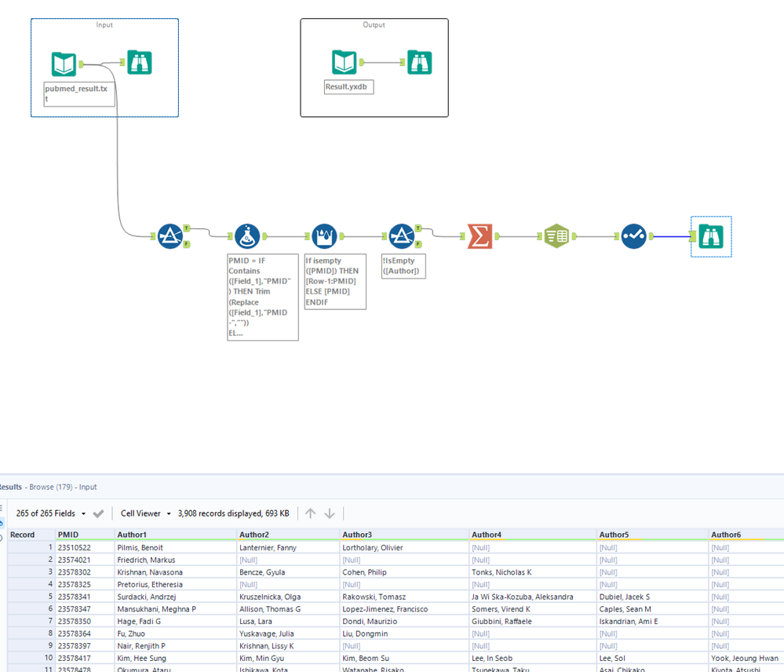The height and width of the screenshot is (672, 784).
Task: Select the cell 'Caples, Sean M'
Action: click(652, 609)
